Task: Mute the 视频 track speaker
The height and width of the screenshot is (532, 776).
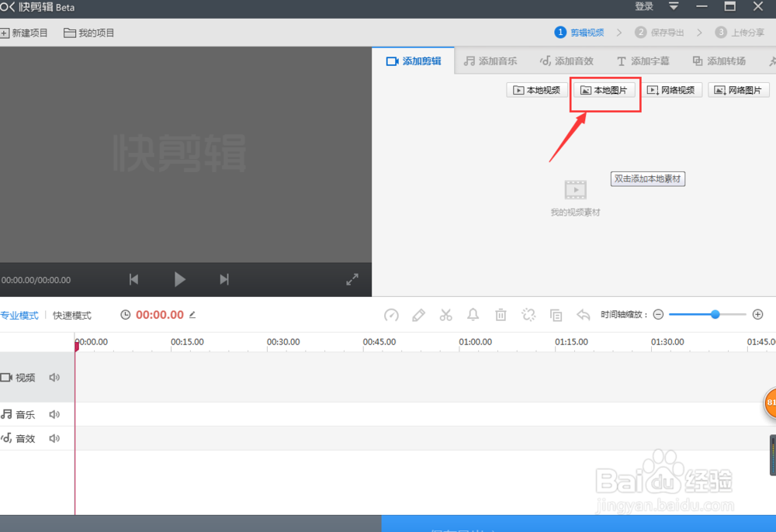Action: tap(54, 377)
